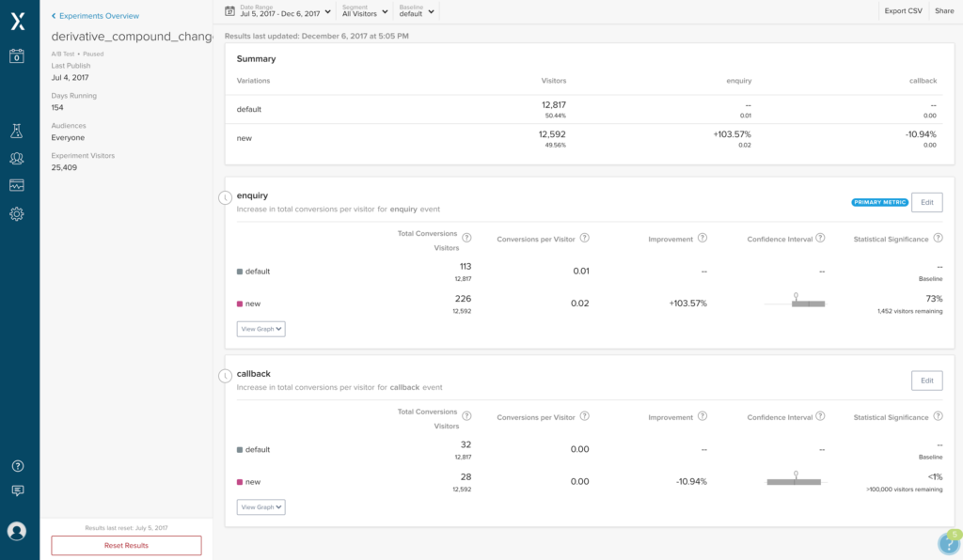The width and height of the screenshot is (963, 560).
Task: Open the Baseline default dropdown
Action: click(x=416, y=11)
